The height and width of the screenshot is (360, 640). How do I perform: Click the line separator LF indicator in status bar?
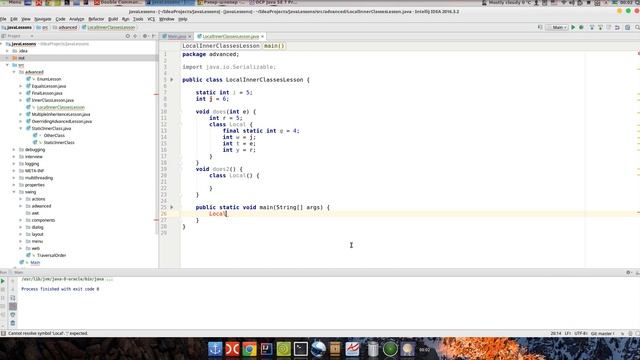[x=567, y=333]
